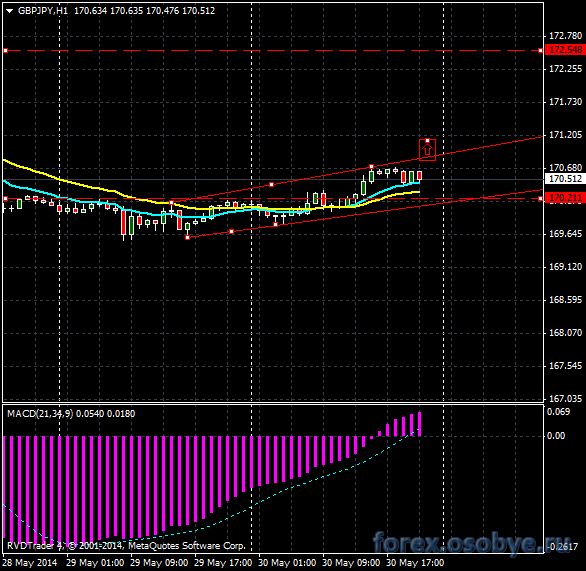Click the 28 May 2014 date label
586x571 pixels.
tap(30, 562)
